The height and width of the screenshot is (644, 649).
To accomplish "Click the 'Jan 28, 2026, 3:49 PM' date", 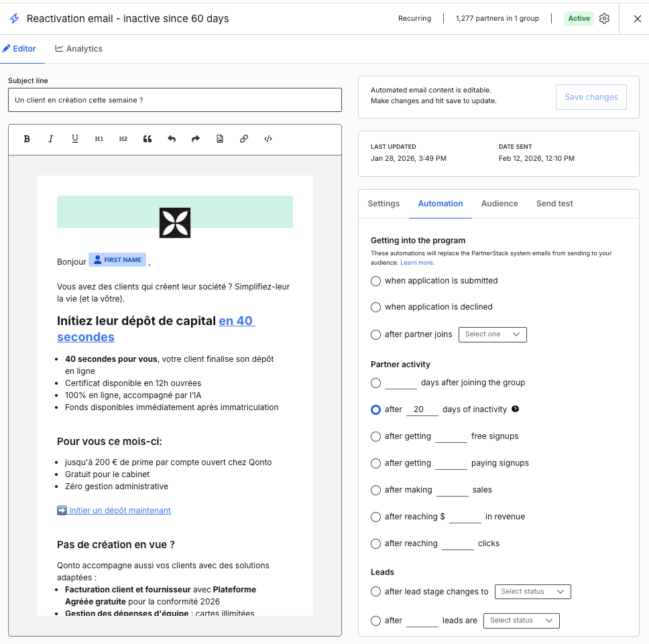I will [408, 158].
